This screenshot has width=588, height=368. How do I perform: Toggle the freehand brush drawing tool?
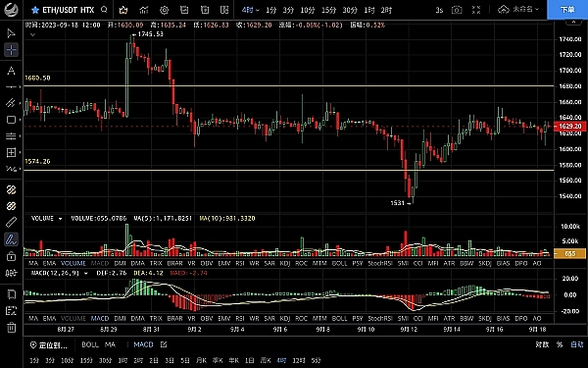11,239
